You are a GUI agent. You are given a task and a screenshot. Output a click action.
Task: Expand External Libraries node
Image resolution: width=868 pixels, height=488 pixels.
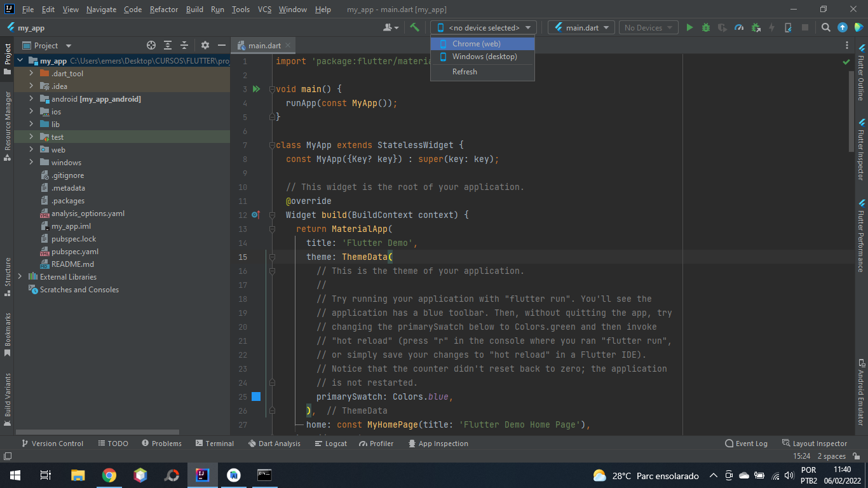coord(20,277)
